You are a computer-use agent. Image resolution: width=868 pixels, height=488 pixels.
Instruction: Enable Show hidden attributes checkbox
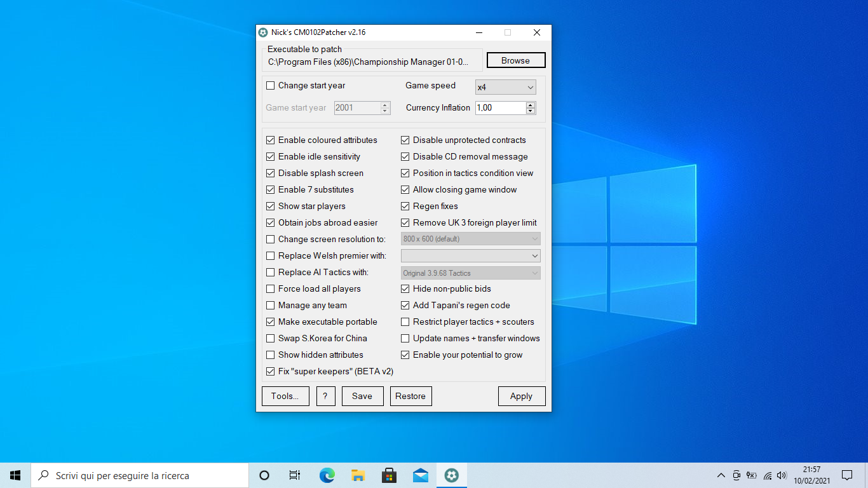pos(271,355)
